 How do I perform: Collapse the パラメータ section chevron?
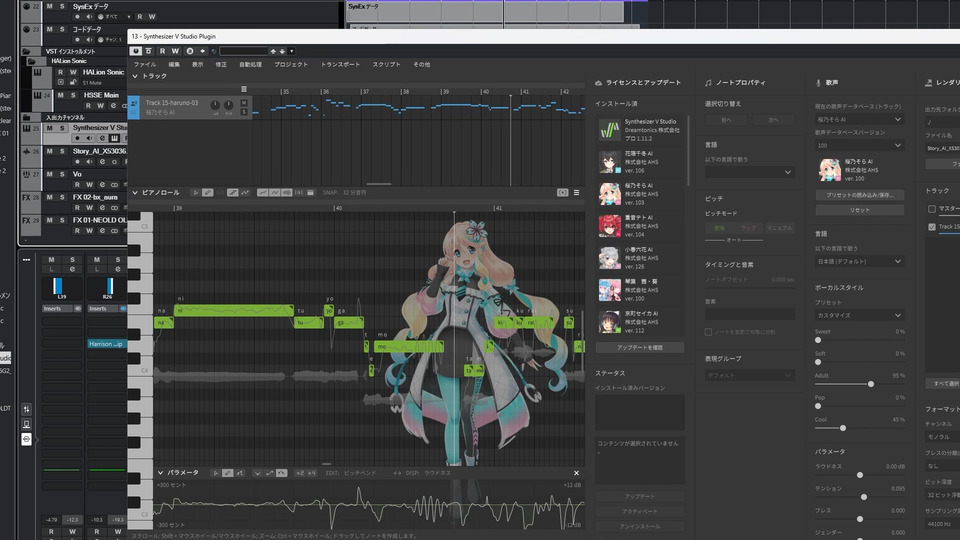(160, 473)
